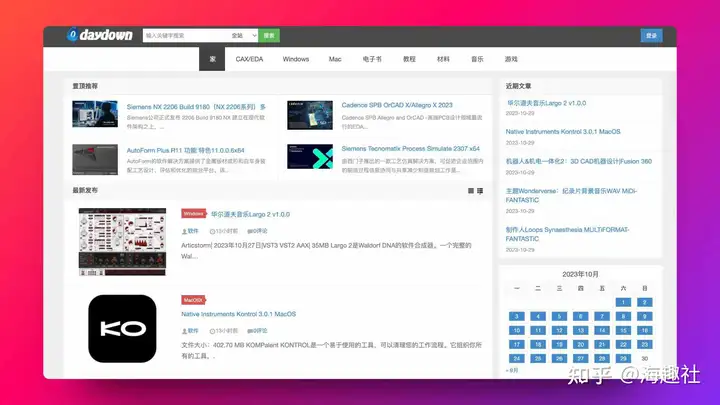Open the CAX/EDA navigation tab
The width and height of the screenshot is (720, 405).
pos(248,59)
